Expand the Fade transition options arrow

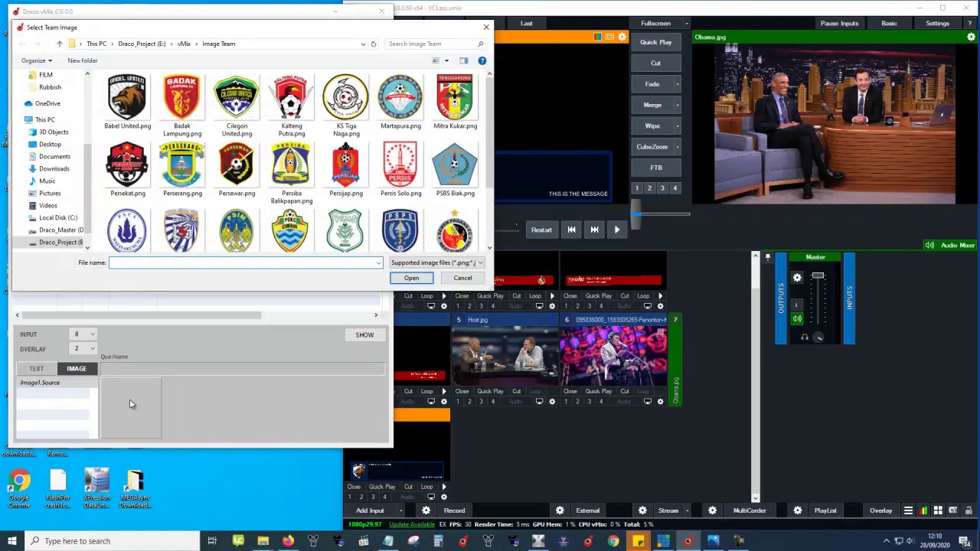678,84
